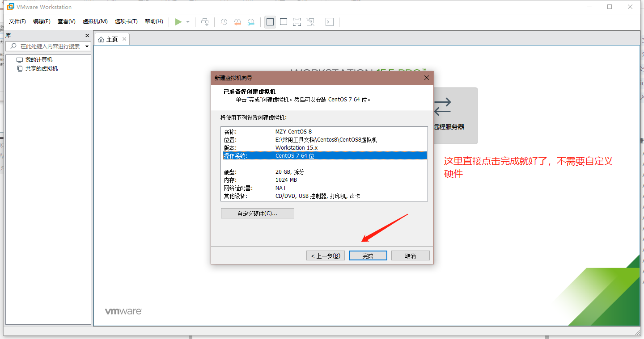Click the Unity mode toolbar icon
Viewport: 644px width, 339px height.
310,22
